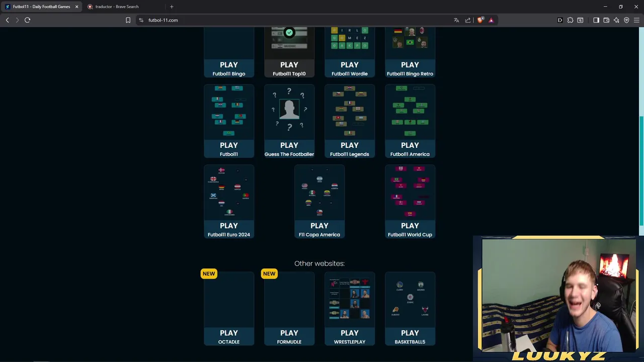Open the browser hamburger main menu

click(x=636, y=20)
